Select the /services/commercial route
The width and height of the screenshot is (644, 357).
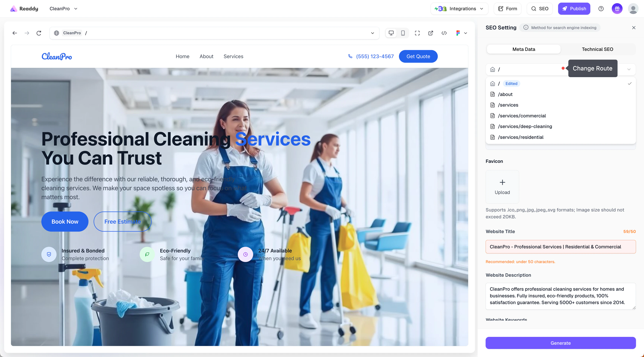point(522,116)
